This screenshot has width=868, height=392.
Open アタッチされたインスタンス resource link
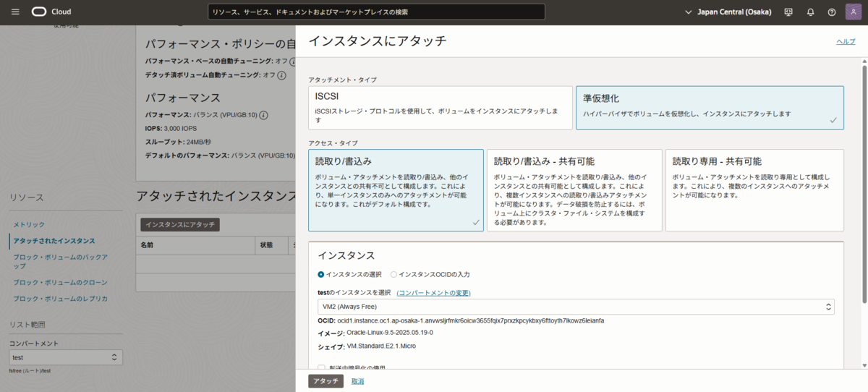click(54, 241)
